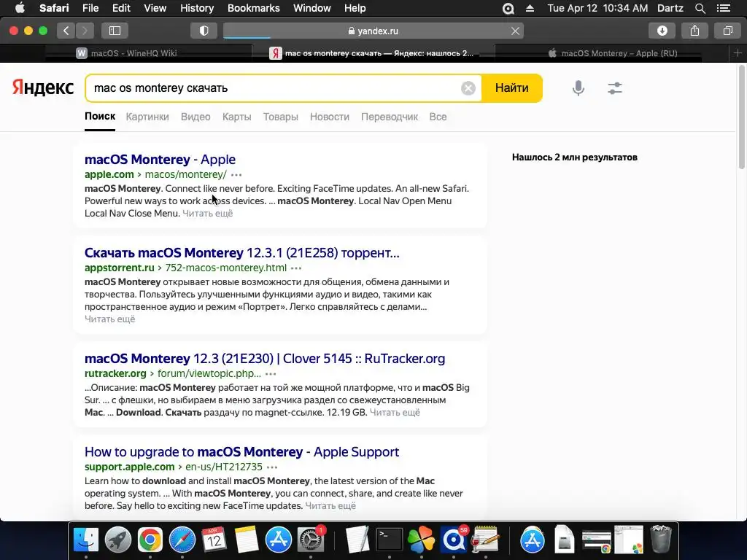Open the Карты search tab
The height and width of the screenshot is (560, 747).
237,117
